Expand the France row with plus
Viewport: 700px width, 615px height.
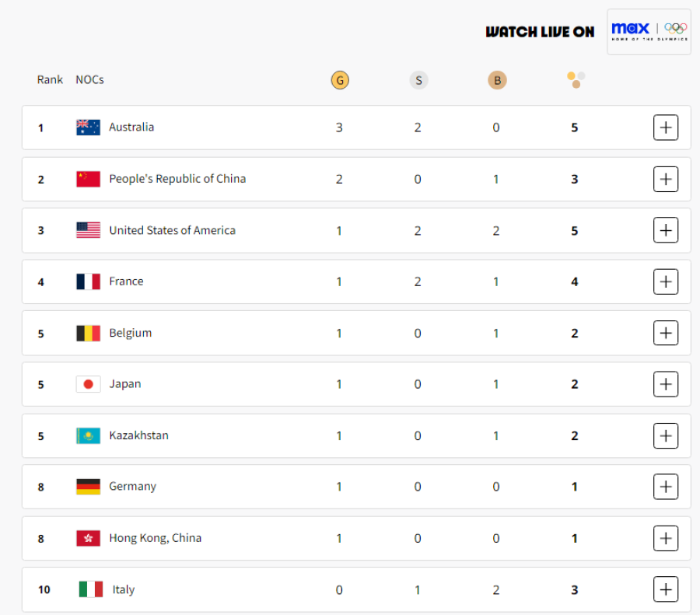[666, 281]
